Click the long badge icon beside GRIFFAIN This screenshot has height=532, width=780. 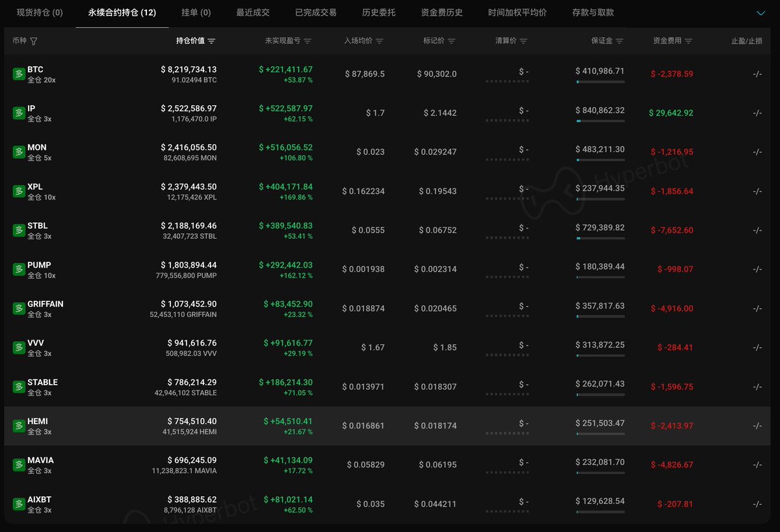tap(19, 309)
